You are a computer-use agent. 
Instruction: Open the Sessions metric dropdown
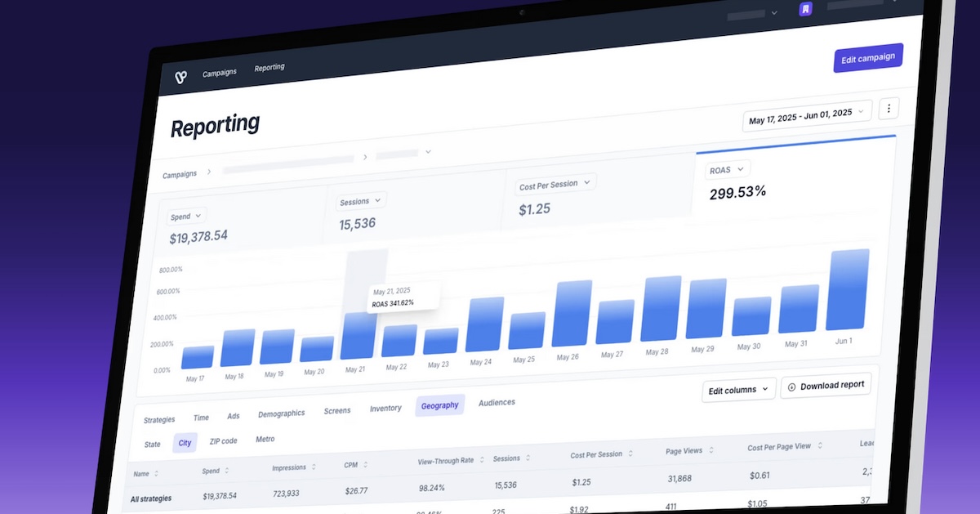361,201
